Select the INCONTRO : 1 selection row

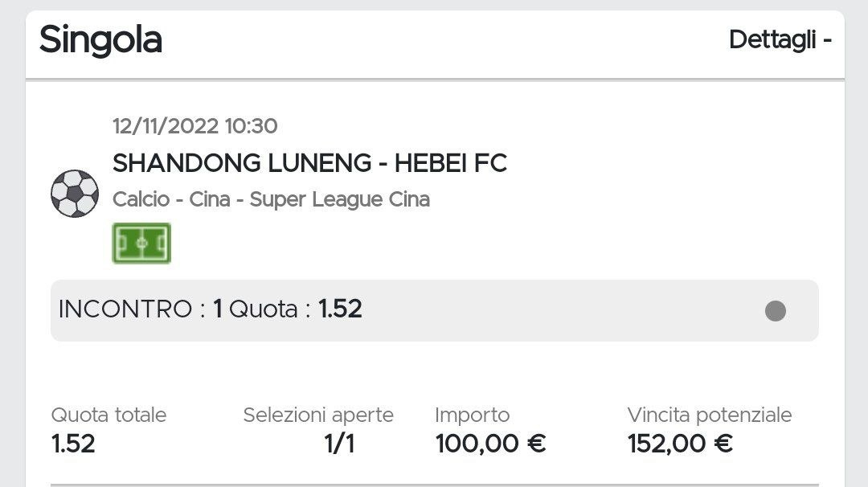(434, 310)
